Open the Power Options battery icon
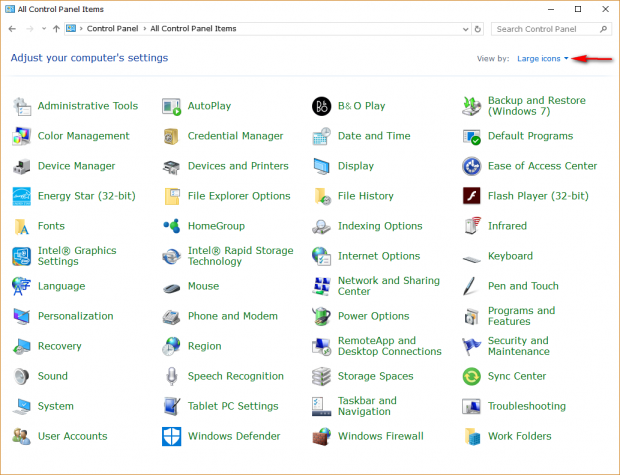620x475 pixels. [321, 316]
